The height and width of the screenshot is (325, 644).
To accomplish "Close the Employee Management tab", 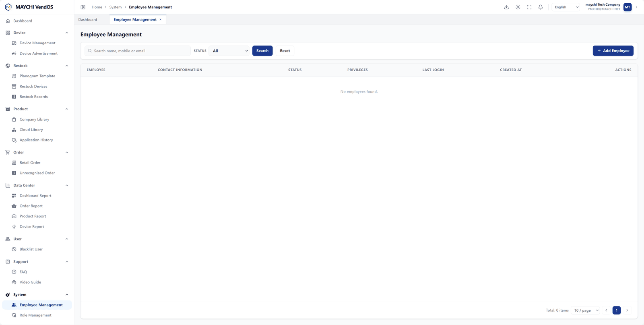I will pyautogui.click(x=160, y=20).
